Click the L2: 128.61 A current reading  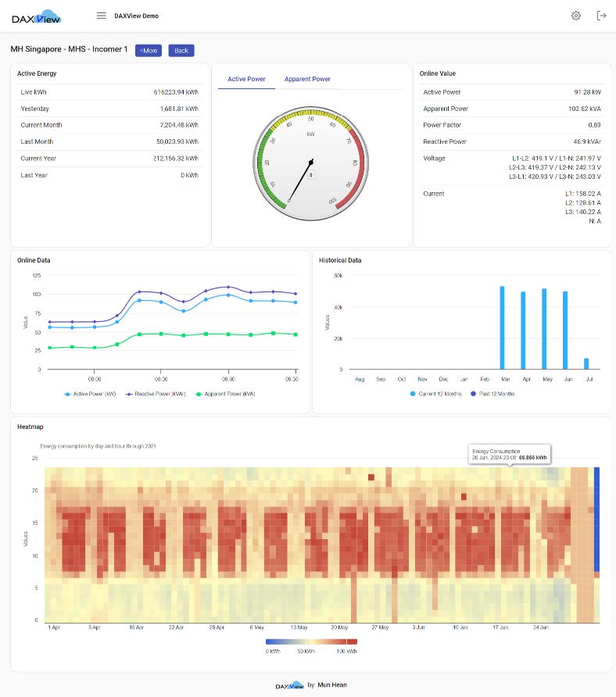point(583,202)
